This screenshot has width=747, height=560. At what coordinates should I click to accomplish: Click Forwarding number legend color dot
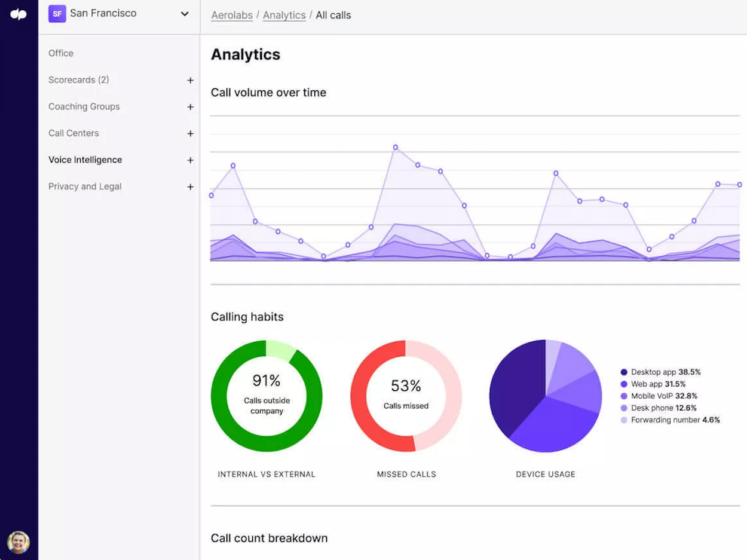(x=624, y=420)
